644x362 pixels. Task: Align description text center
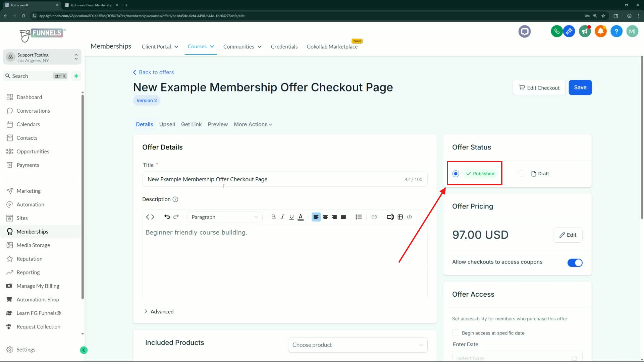point(325,217)
